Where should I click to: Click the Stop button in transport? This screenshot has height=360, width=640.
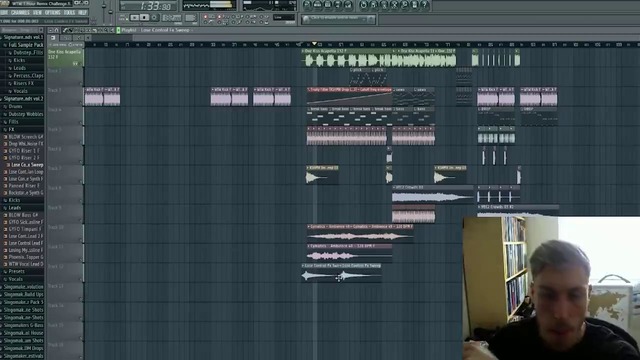coord(144,18)
